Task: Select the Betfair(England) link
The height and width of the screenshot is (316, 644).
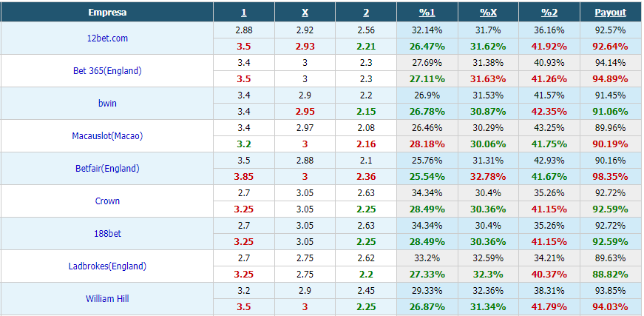Action: tap(107, 169)
